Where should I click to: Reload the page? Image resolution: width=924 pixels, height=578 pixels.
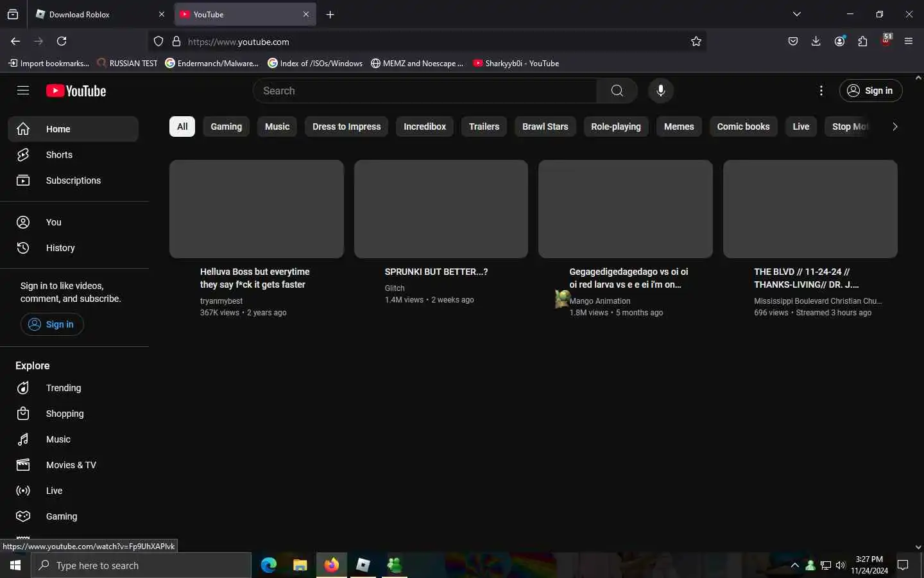[x=62, y=41]
